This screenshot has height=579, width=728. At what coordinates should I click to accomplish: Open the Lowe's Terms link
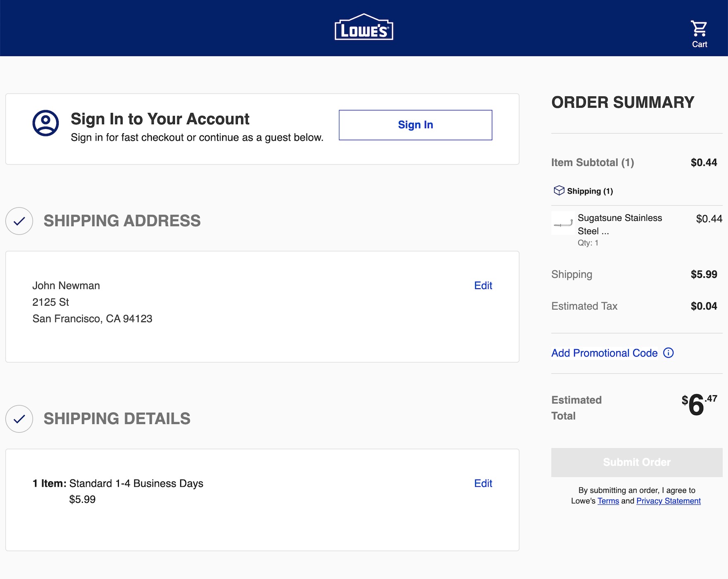point(608,501)
